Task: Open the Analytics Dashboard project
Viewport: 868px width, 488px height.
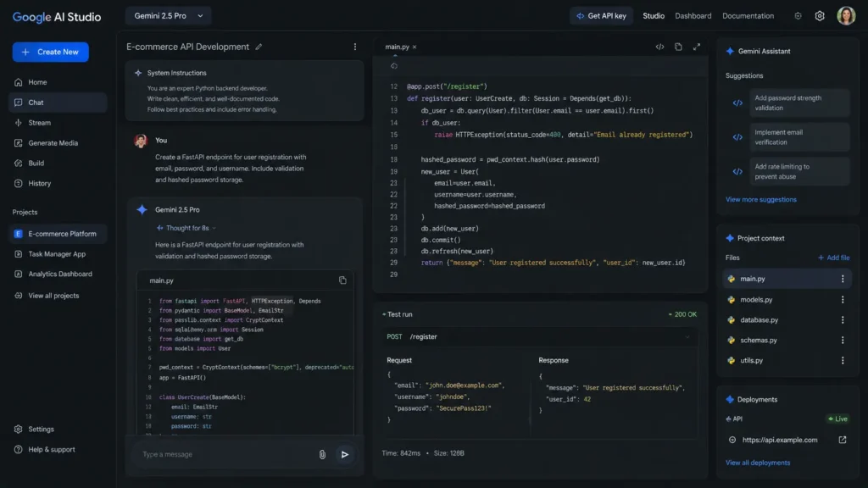Action: click(58, 274)
